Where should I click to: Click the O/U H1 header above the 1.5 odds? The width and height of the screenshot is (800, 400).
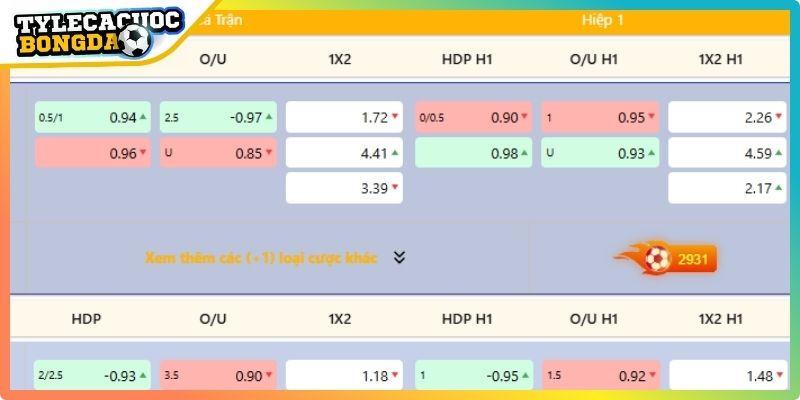pyautogui.click(x=594, y=319)
